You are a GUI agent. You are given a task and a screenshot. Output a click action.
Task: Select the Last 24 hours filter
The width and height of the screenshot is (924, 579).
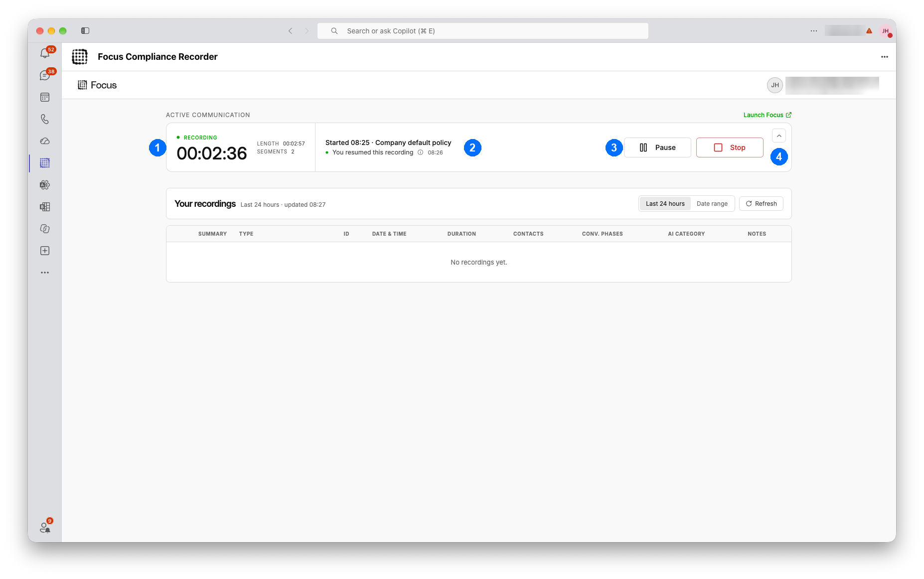coord(665,204)
